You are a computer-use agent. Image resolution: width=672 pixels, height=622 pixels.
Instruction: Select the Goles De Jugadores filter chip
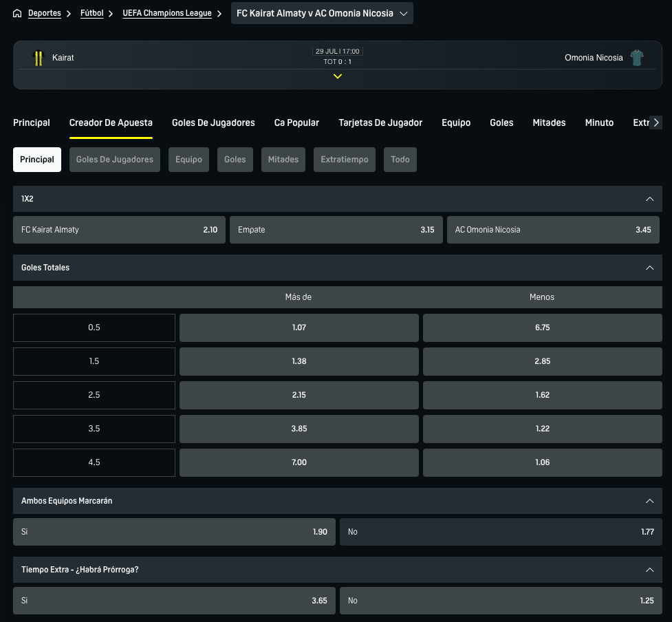(115, 160)
